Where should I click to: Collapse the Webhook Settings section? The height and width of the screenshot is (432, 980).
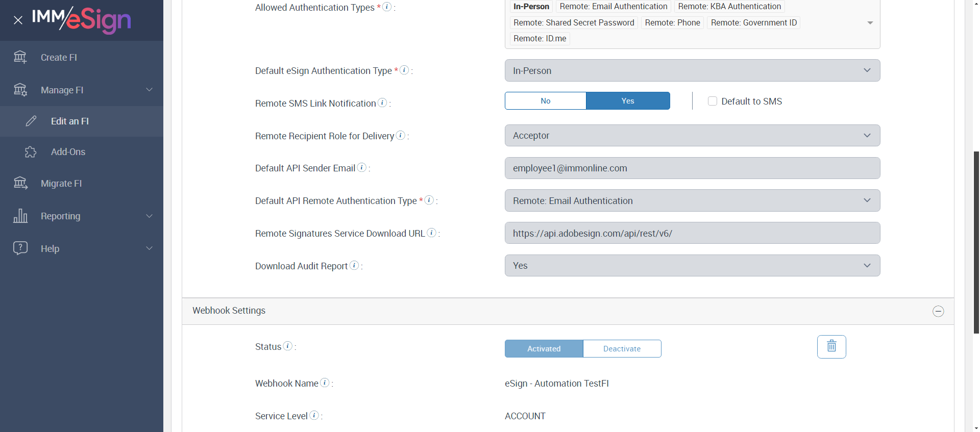pyautogui.click(x=938, y=311)
